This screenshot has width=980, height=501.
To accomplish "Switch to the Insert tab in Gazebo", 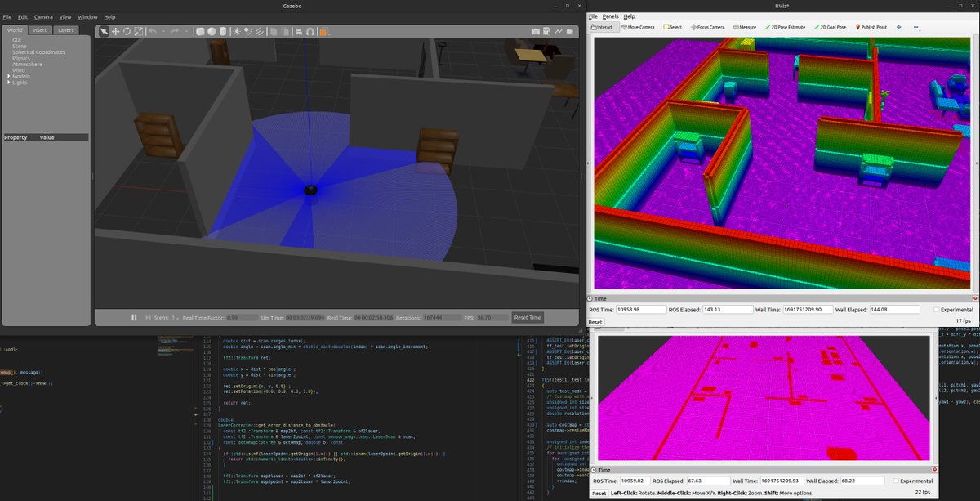I will click(40, 30).
